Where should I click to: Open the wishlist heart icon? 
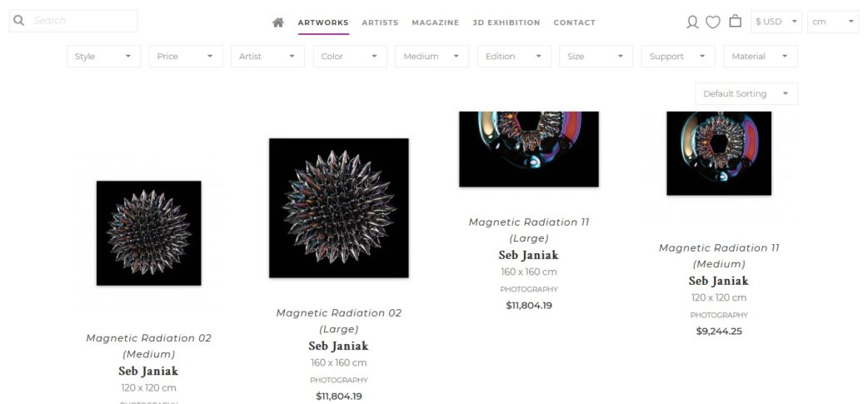click(x=713, y=22)
